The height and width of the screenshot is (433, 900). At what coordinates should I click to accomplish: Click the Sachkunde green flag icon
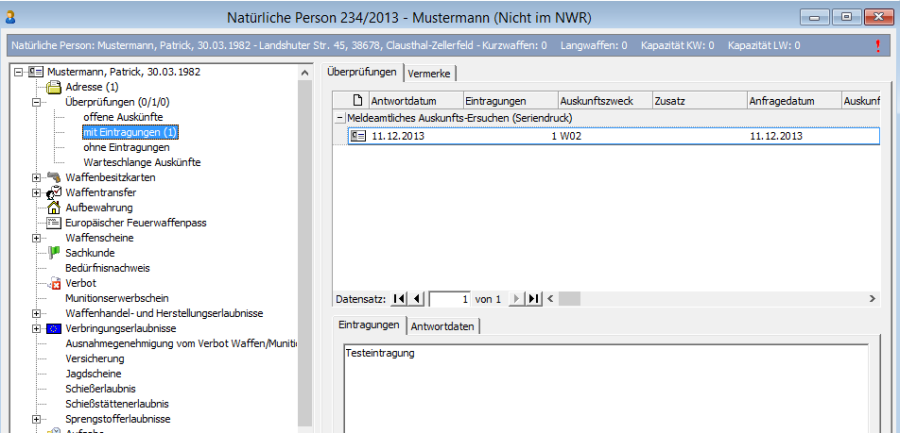(54, 253)
